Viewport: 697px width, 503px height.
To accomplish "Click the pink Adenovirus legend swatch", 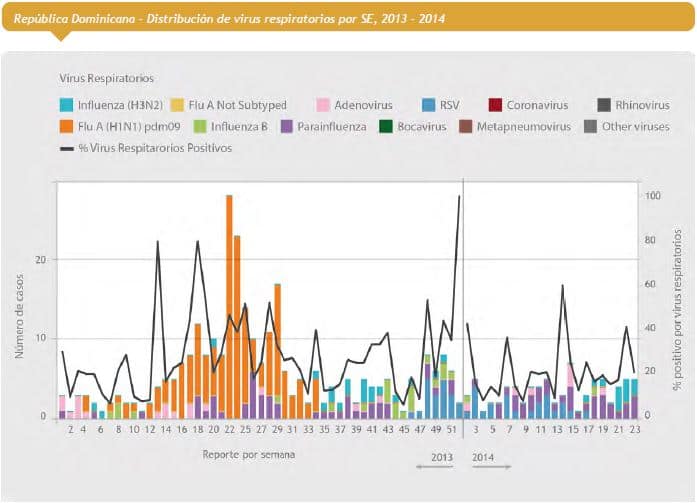I will 323,105.
